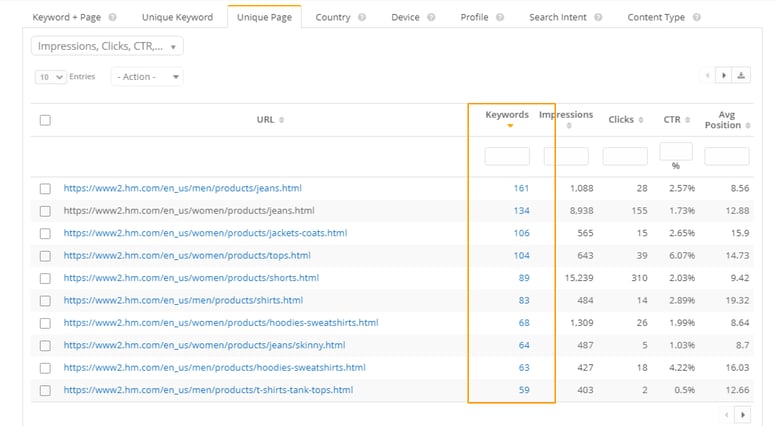Click in Clicks filter input
This screenshot has height=426, width=777.
point(625,156)
